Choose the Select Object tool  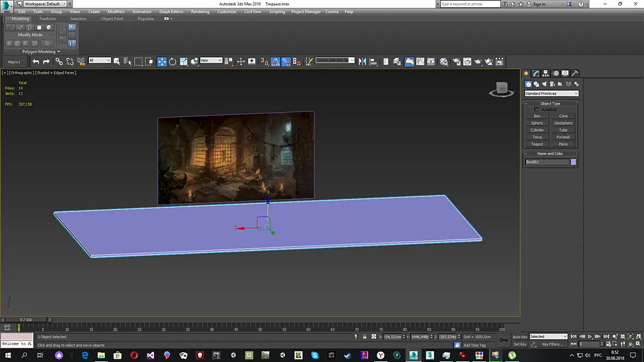(117, 62)
